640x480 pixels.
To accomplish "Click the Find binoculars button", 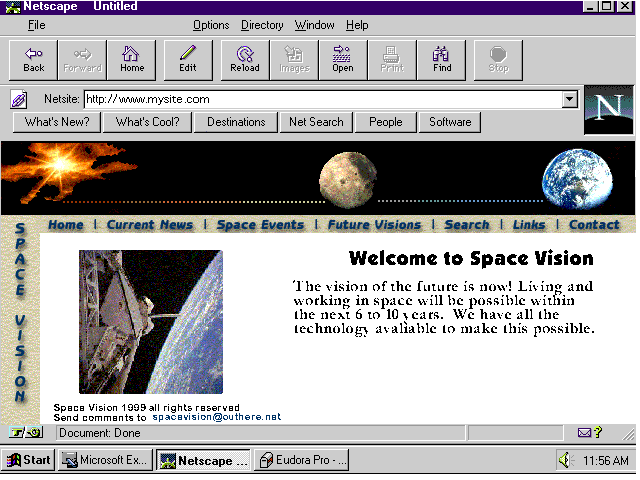I will [x=442, y=59].
